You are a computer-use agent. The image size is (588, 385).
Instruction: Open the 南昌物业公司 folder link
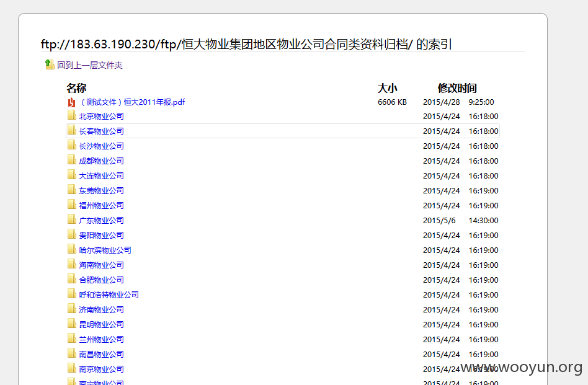pyautogui.click(x=101, y=354)
